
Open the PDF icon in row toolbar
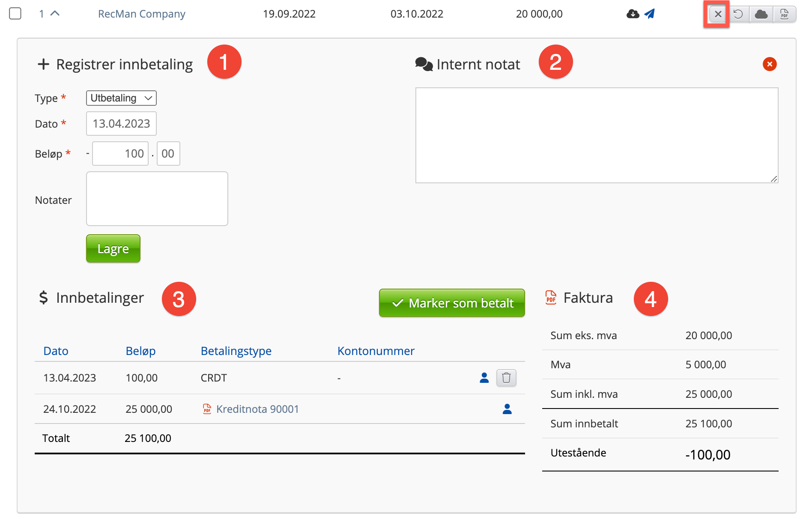tap(784, 14)
